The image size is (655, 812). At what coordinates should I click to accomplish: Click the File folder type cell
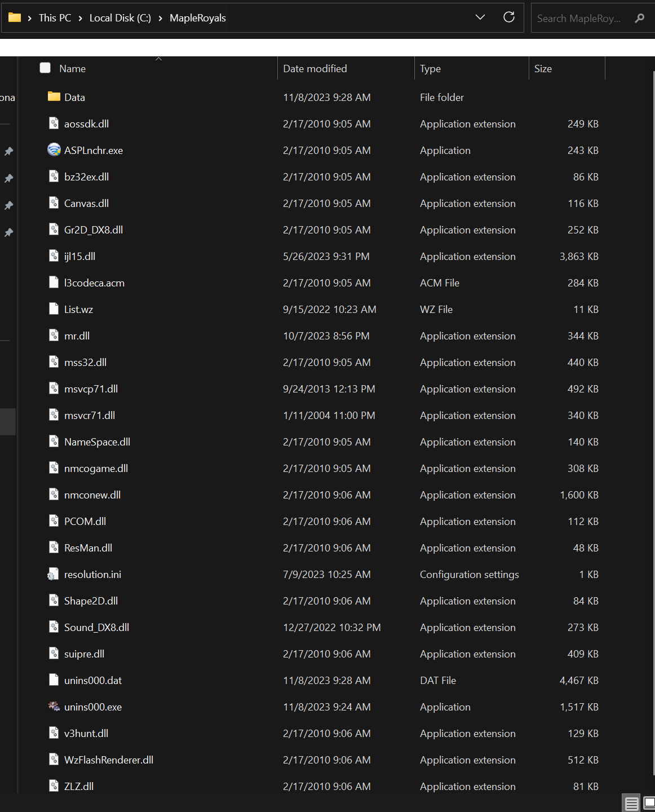click(442, 98)
